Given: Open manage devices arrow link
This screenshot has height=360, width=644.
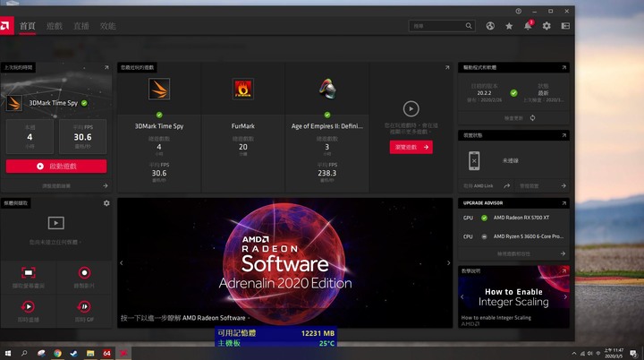Looking at the screenshot, I should (x=563, y=186).
